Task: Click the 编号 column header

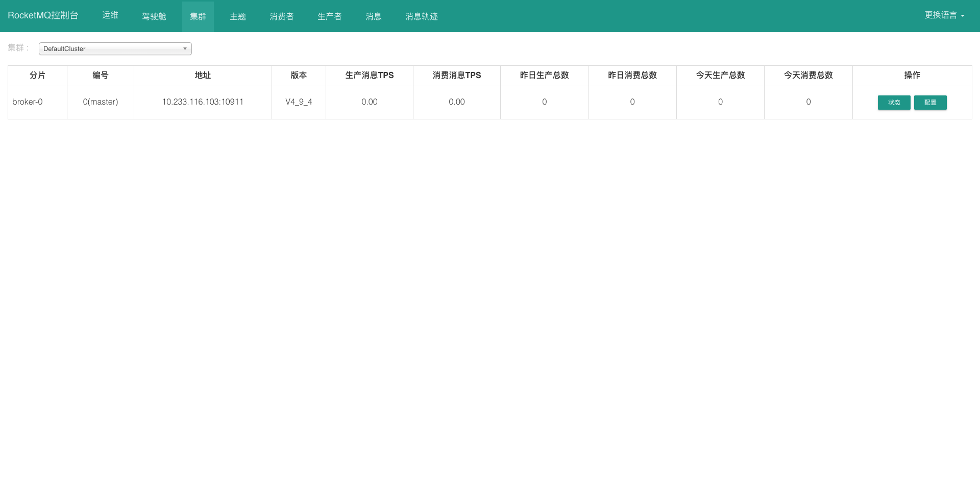Action: pyautogui.click(x=101, y=76)
